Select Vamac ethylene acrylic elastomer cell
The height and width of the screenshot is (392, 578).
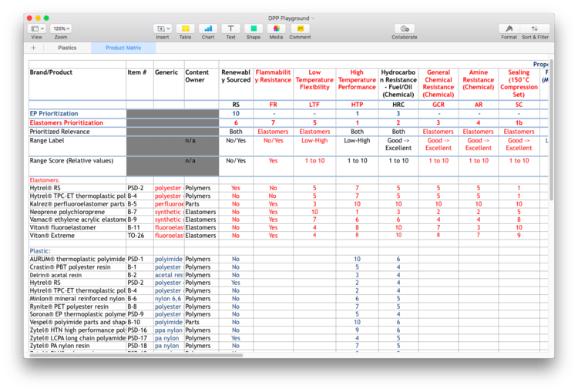pyautogui.click(x=77, y=219)
